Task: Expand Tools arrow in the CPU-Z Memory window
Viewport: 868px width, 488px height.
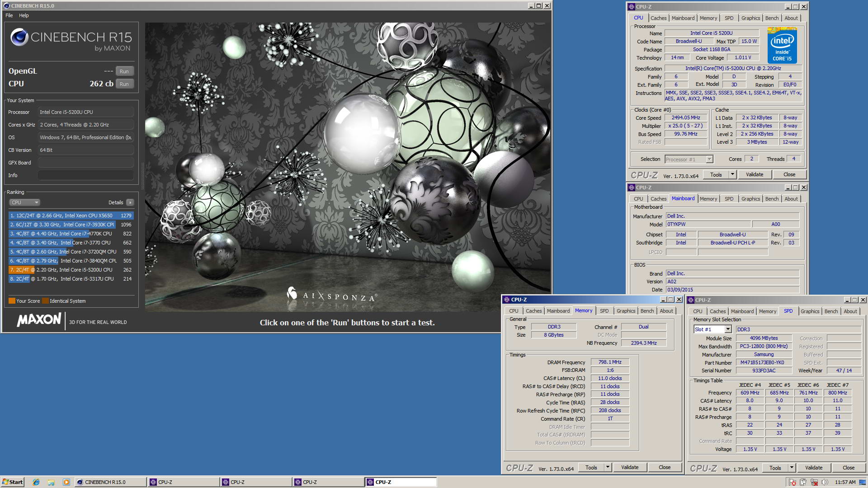Action: (x=608, y=467)
